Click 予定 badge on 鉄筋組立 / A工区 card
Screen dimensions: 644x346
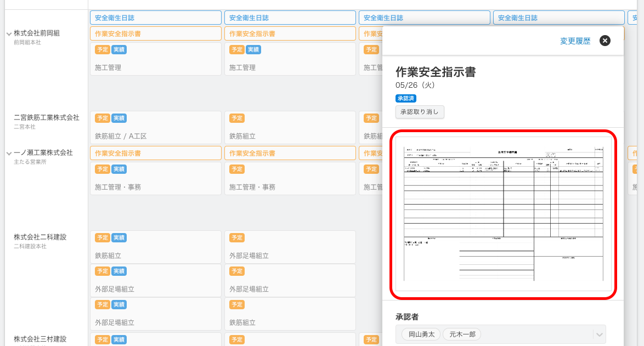point(103,118)
